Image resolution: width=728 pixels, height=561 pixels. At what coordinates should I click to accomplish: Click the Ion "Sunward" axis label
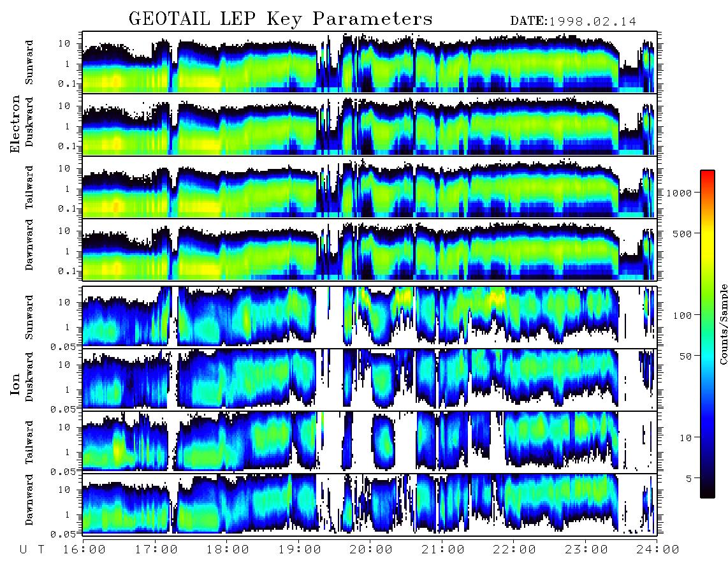click(29, 317)
